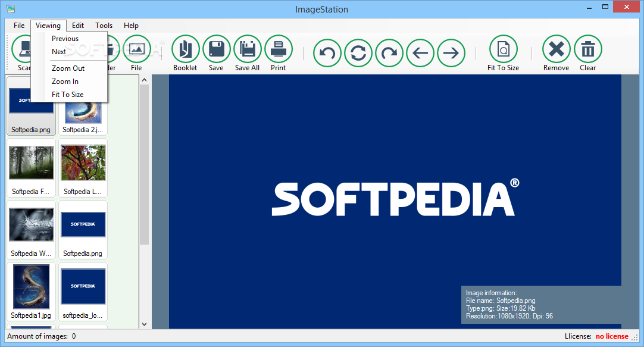Viewport: 644px width, 347px height.
Task: Click 'Resolution:1080x1920; Dpi: 96' info line
Action: pos(509,316)
